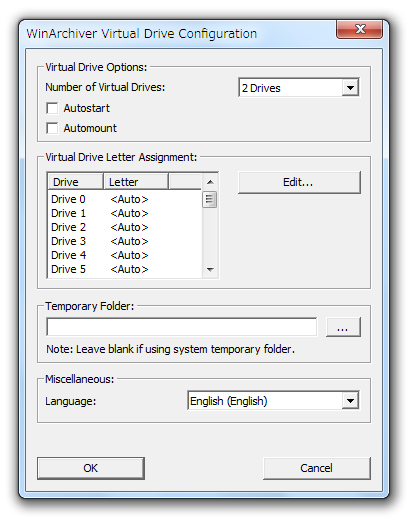Confirm settings with the OK button

91,468
